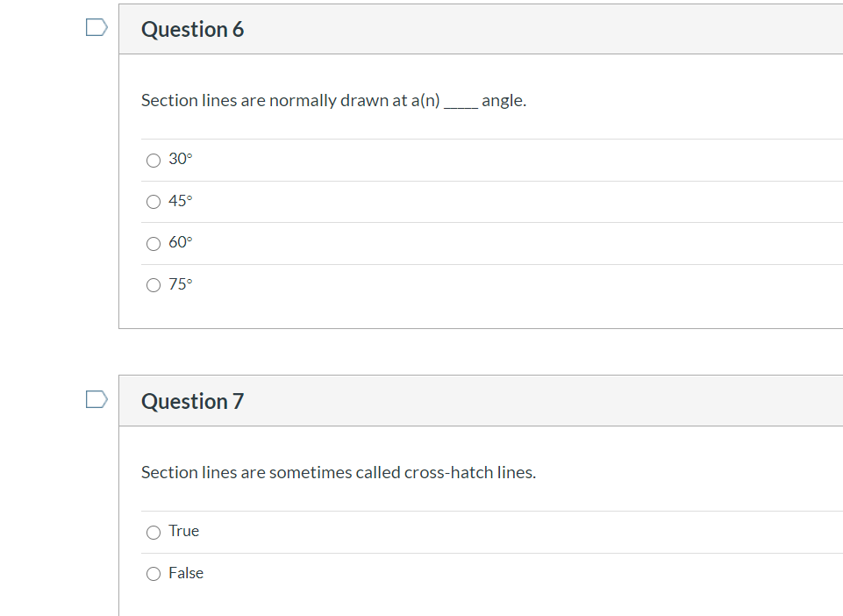Select True for Question 7
The height and width of the screenshot is (616, 843).
pyautogui.click(x=153, y=532)
